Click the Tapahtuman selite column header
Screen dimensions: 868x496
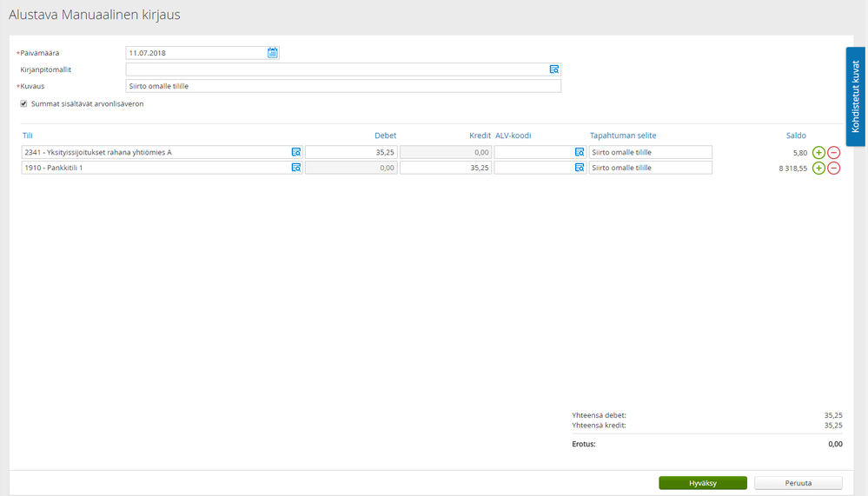coord(623,136)
